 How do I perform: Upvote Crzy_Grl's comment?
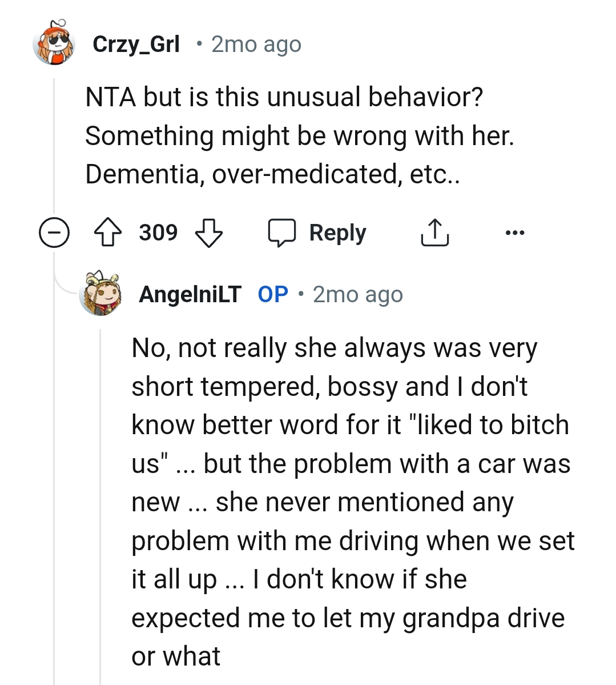pos(107,233)
